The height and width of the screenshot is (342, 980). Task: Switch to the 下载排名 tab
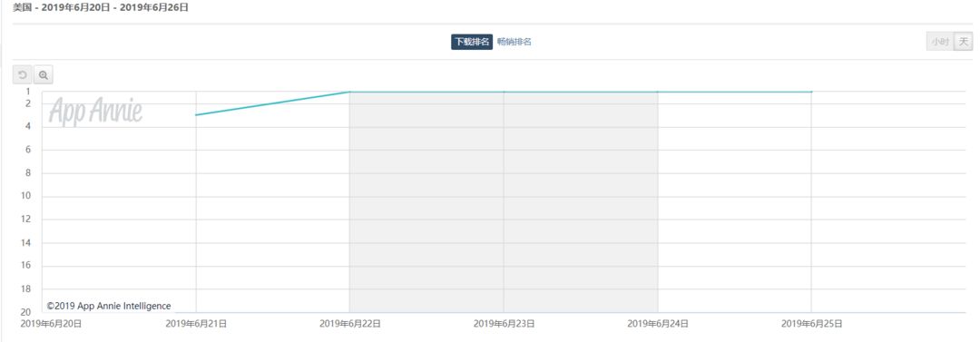point(472,42)
